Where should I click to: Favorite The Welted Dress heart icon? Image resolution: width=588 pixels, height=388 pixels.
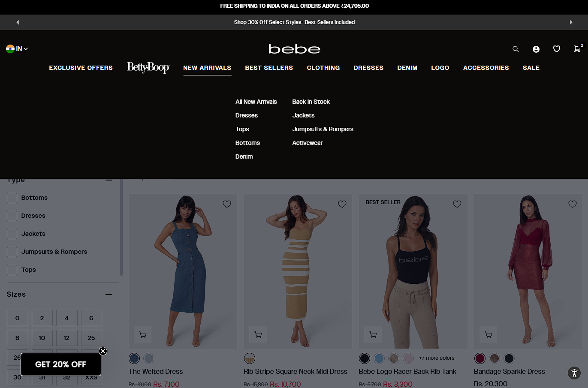(227, 204)
